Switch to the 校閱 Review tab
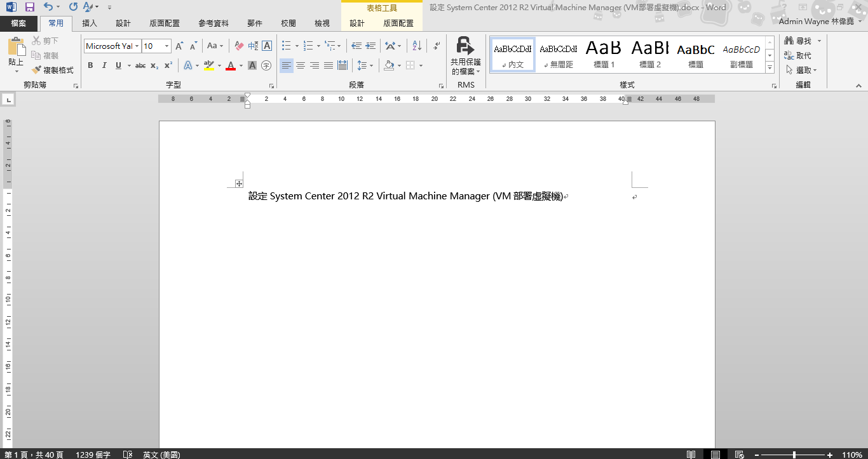This screenshot has width=868, height=459. coord(288,23)
